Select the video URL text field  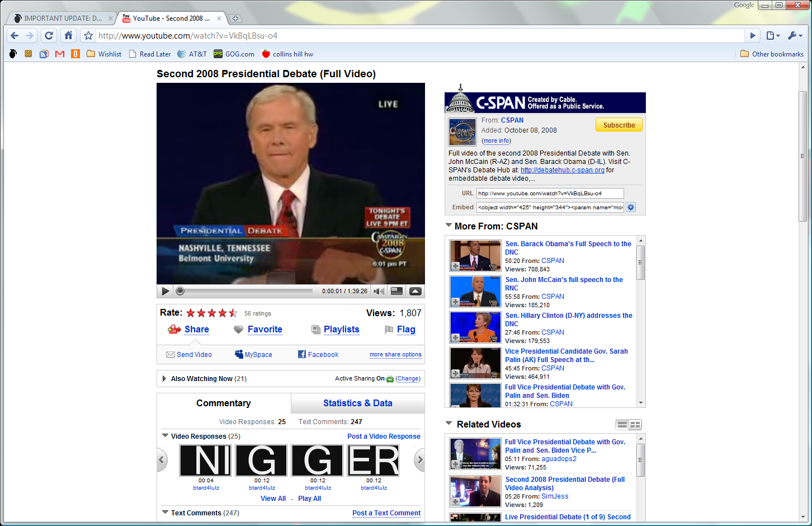tap(550, 193)
